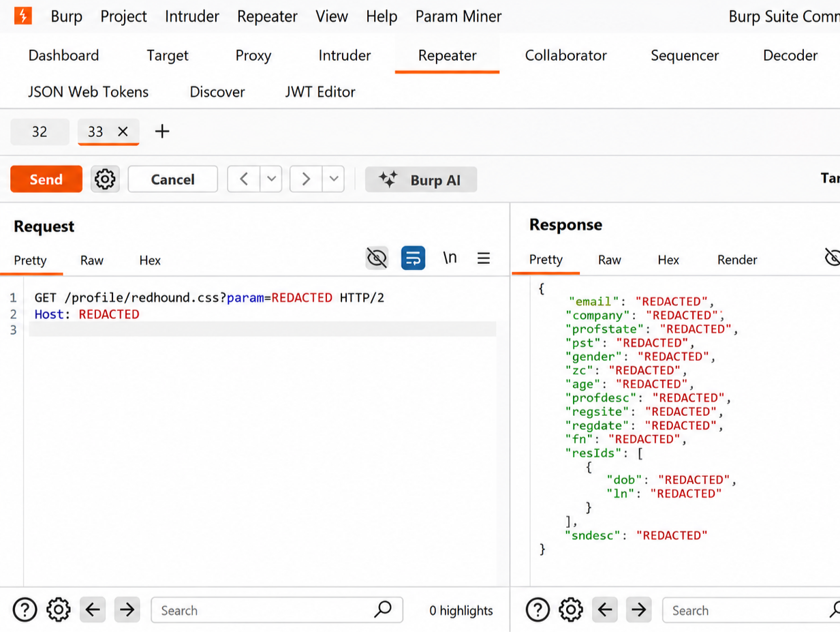Open the Help menu
This screenshot has height=632, width=840.
pyautogui.click(x=382, y=16)
